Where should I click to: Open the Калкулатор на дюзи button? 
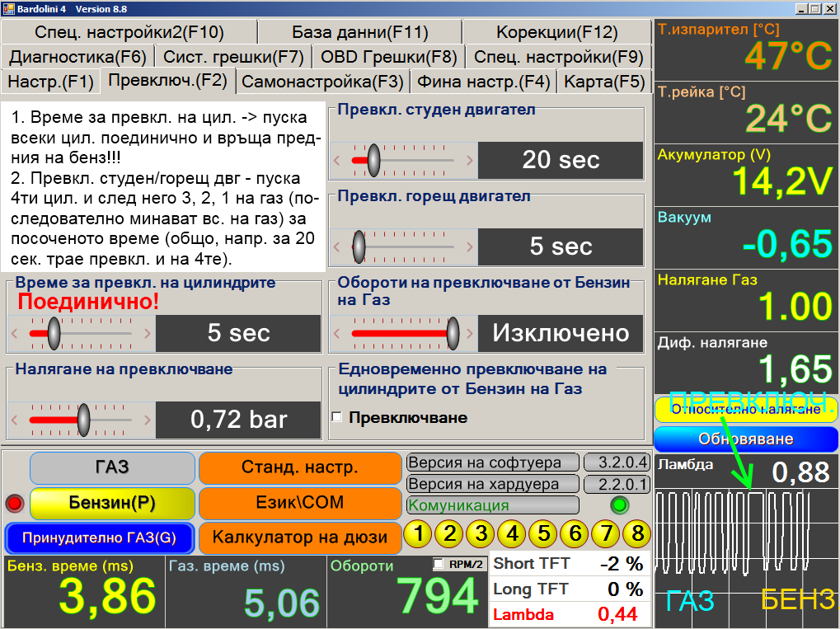(x=300, y=537)
